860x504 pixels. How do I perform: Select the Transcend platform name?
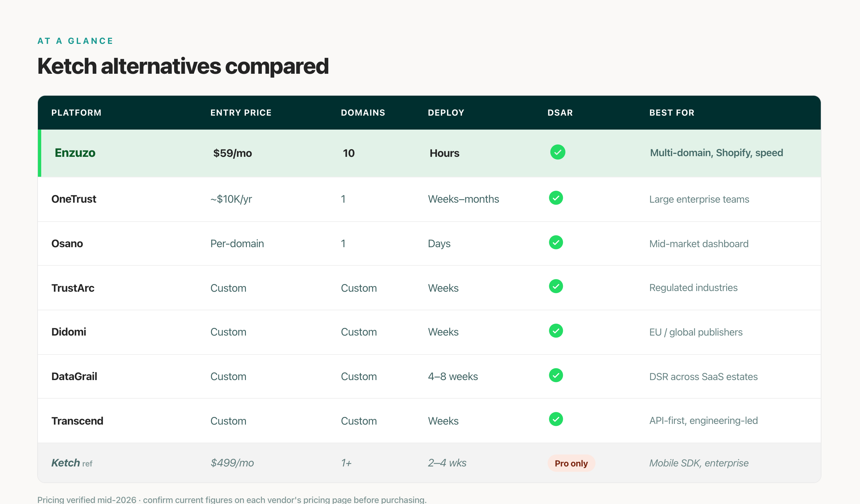click(77, 420)
